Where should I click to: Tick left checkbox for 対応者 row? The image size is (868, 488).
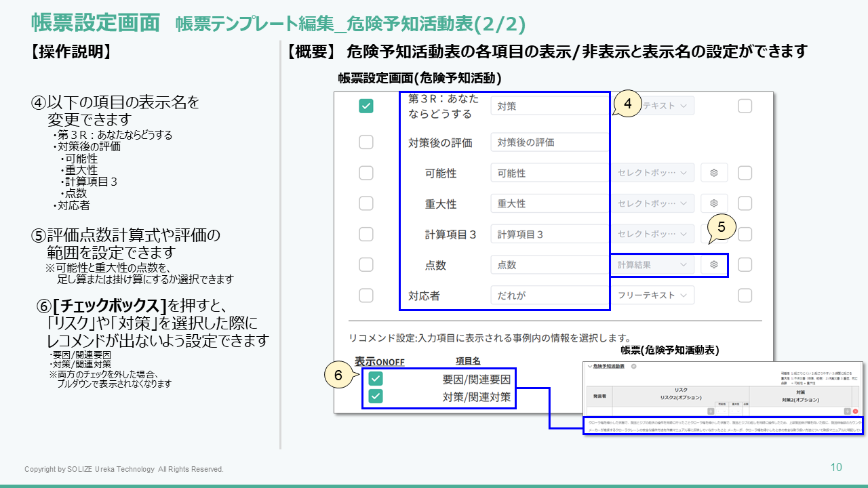[366, 295]
